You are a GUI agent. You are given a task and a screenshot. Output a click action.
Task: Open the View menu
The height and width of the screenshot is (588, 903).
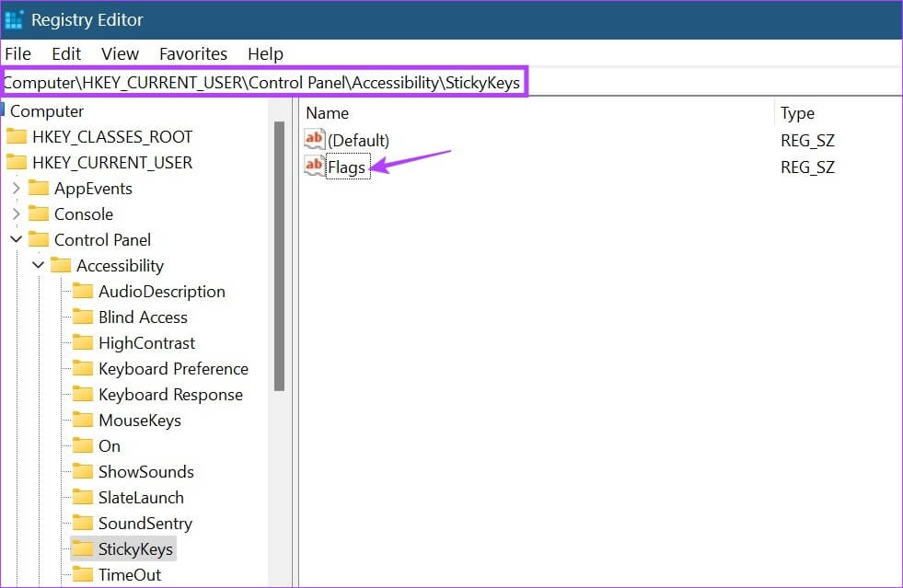point(119,53)
